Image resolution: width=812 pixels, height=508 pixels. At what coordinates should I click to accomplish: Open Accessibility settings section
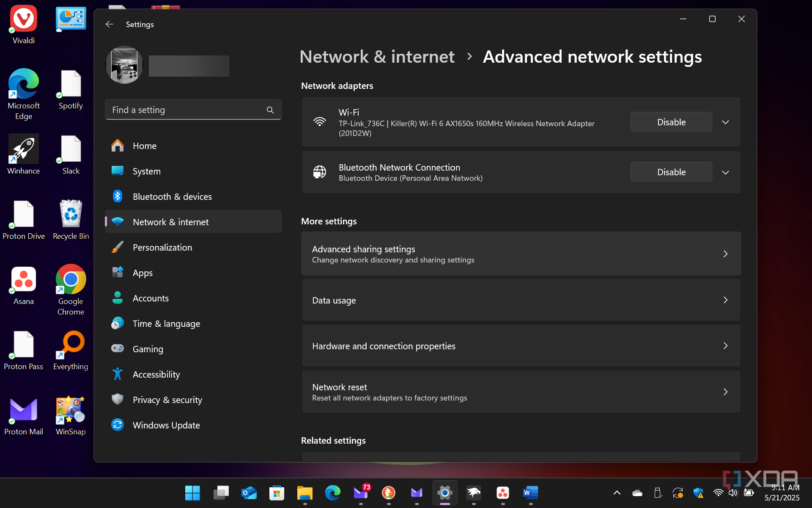pyautogui.click(x=193, y=374)
